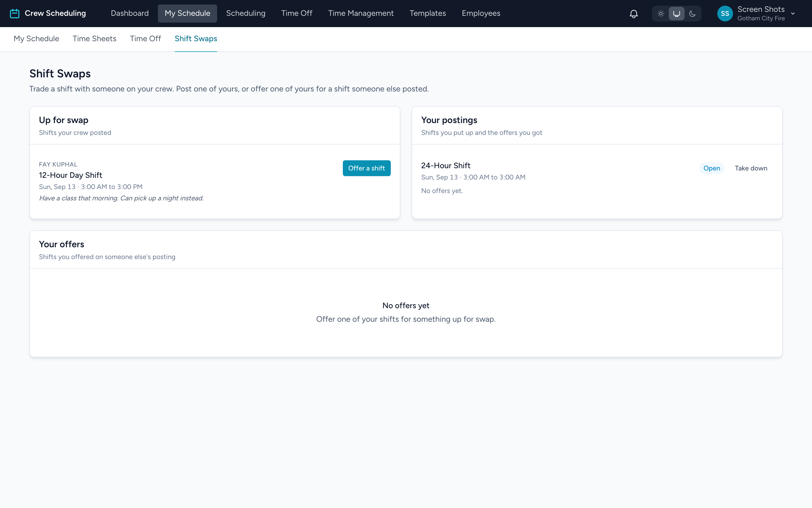Screen dimensions: 812x508
Task: Navigate to Templates
Action: click(x=427, y=14)
